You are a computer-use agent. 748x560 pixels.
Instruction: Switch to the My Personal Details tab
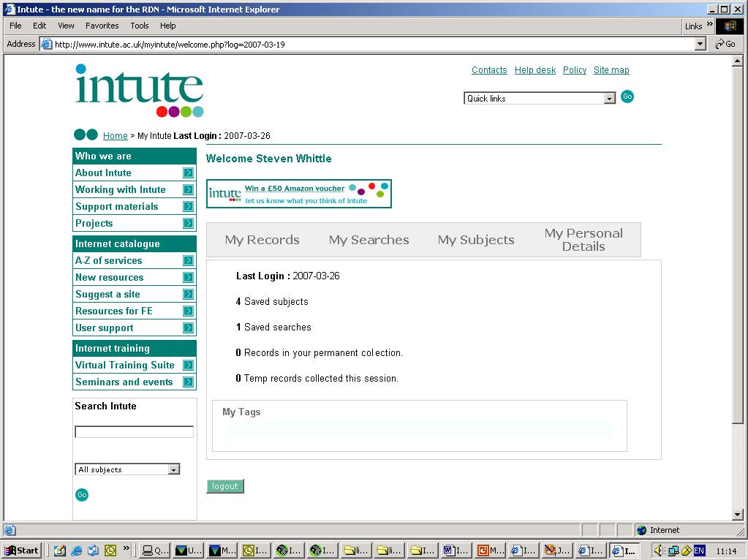coord(583,240)
